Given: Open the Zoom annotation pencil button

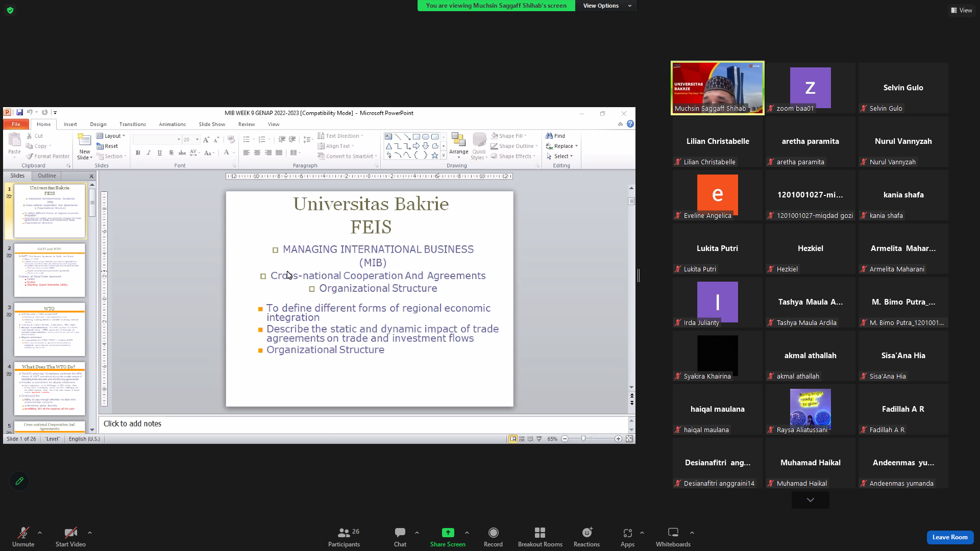Looking at the screenshot, I should point(19,481).
